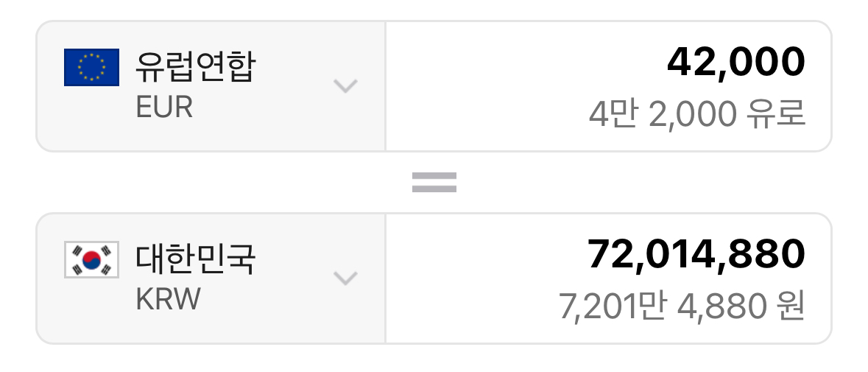Image resolution: width=868 pixels, height=372 pixels.
Task: Expand the chevron in the KRW row
Action: click(x=345, y=278)
